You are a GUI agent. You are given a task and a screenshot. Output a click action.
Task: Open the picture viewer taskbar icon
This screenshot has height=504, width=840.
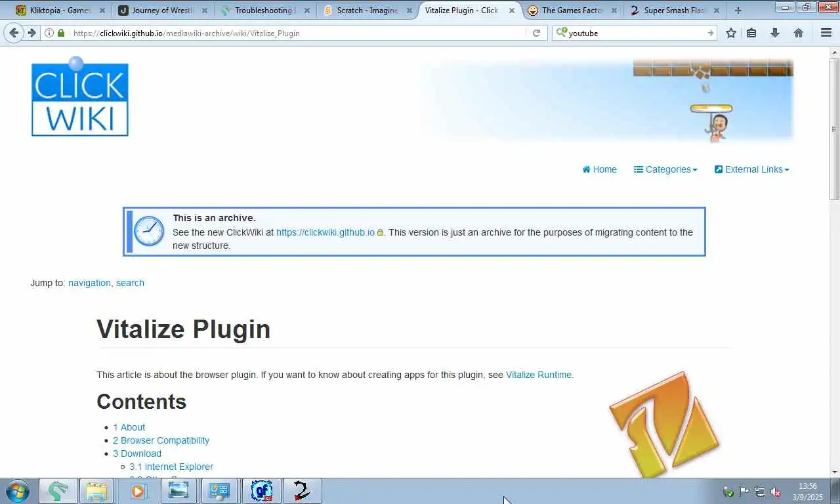(178, 491)
